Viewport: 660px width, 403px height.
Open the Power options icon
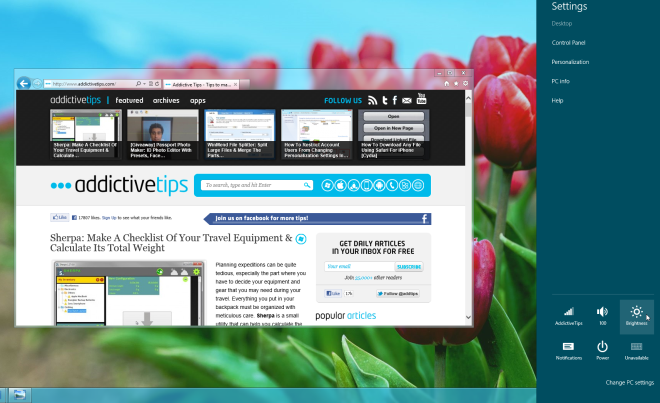pyautogui.click(x=602, y=350)
